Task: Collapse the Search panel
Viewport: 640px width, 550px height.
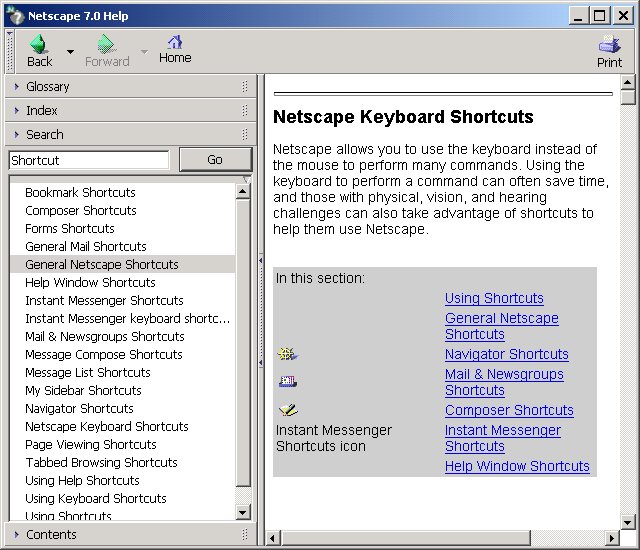Action: tap(44, 135)
